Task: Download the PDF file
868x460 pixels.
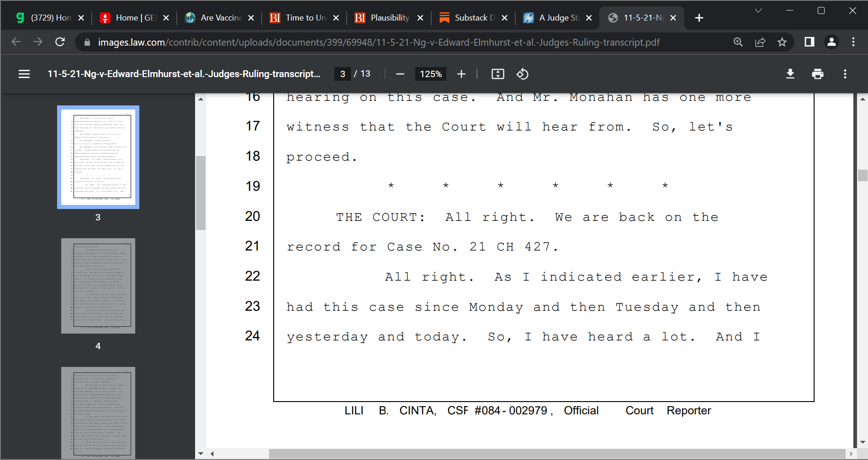Action: [x=790, y=74]
